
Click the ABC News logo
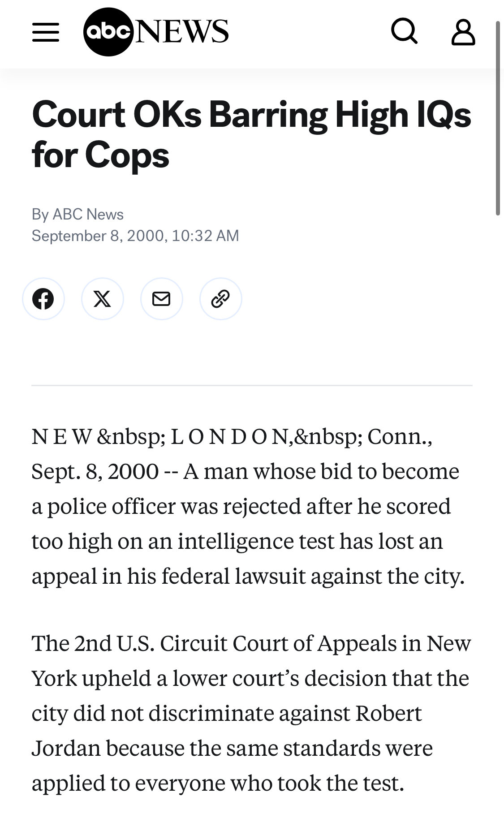109,32
